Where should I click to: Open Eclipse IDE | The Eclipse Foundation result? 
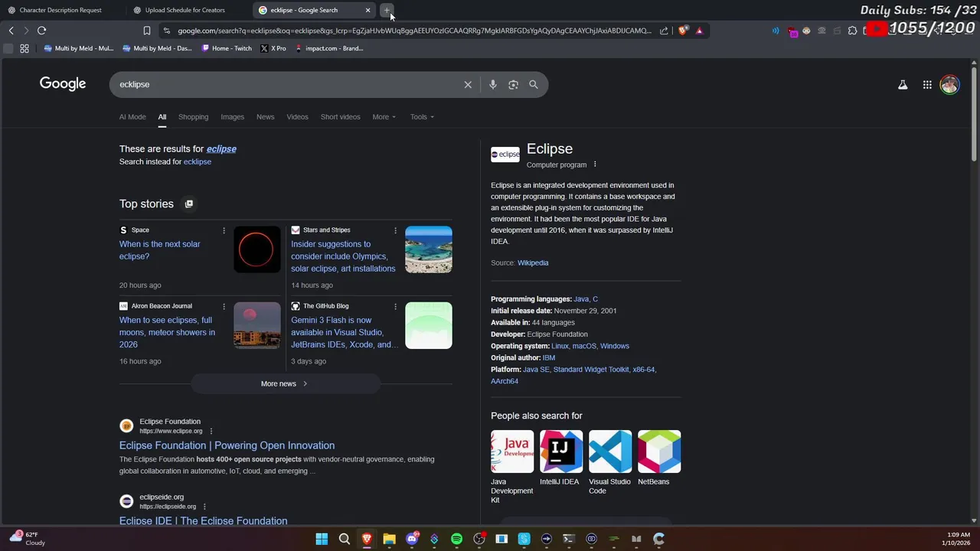pyautogui.click(x=203, y=520)
